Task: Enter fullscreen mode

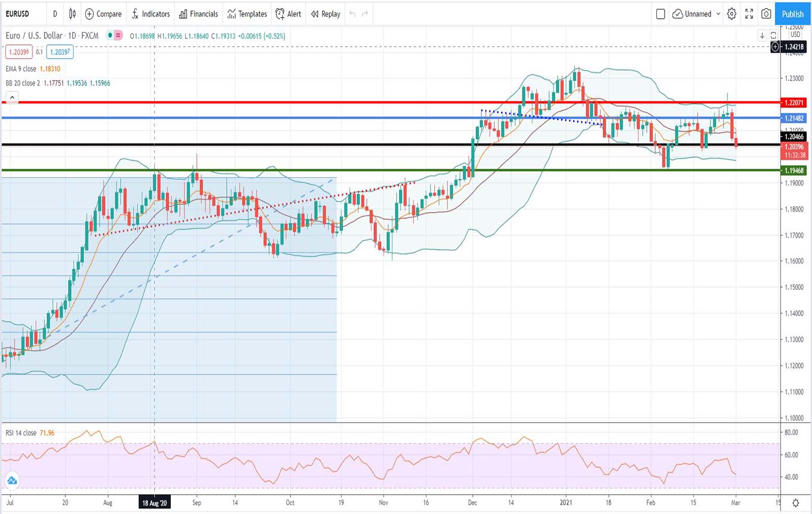Action: (749, 14)
